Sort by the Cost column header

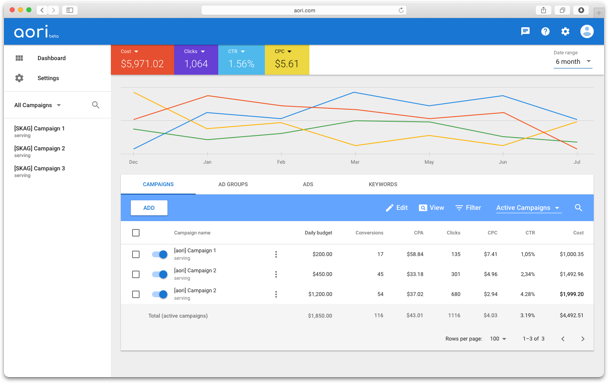click(x=578, y=233)
